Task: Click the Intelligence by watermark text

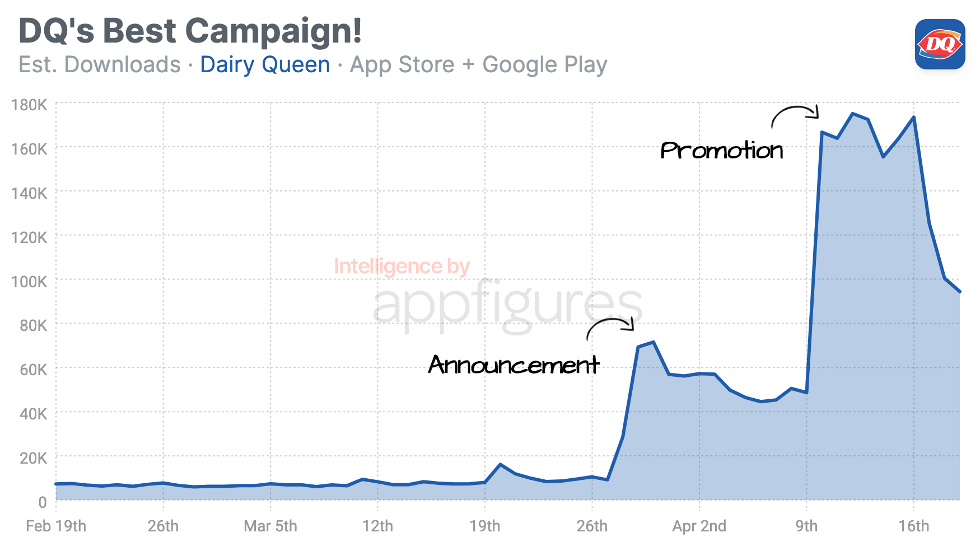Action: (402, 266)
